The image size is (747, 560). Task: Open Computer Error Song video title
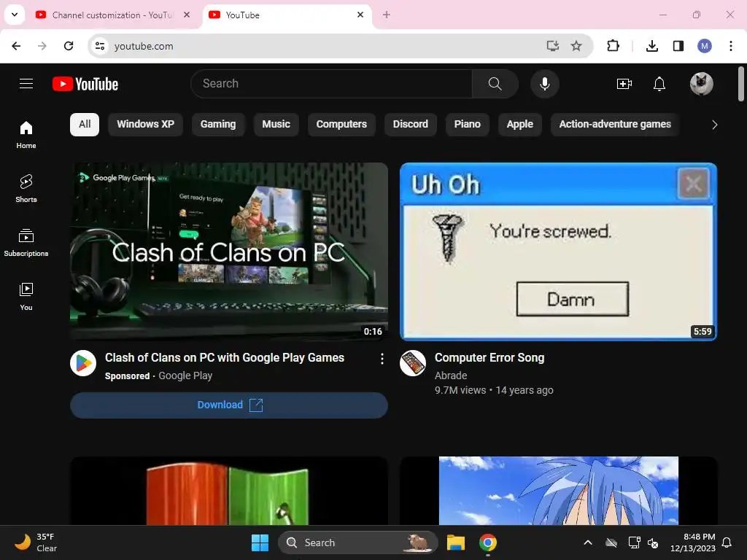coord(489,357)
